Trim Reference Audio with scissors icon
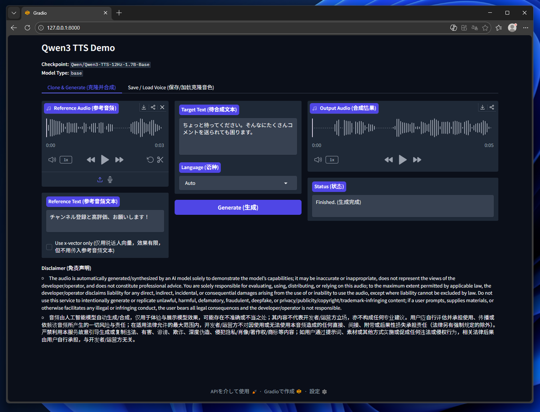 (x=160, y=160)
